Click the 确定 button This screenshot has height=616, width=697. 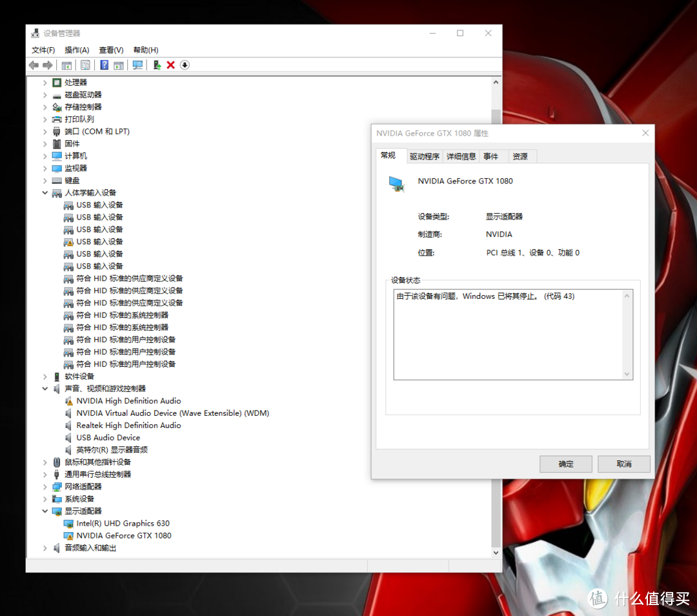565,464
